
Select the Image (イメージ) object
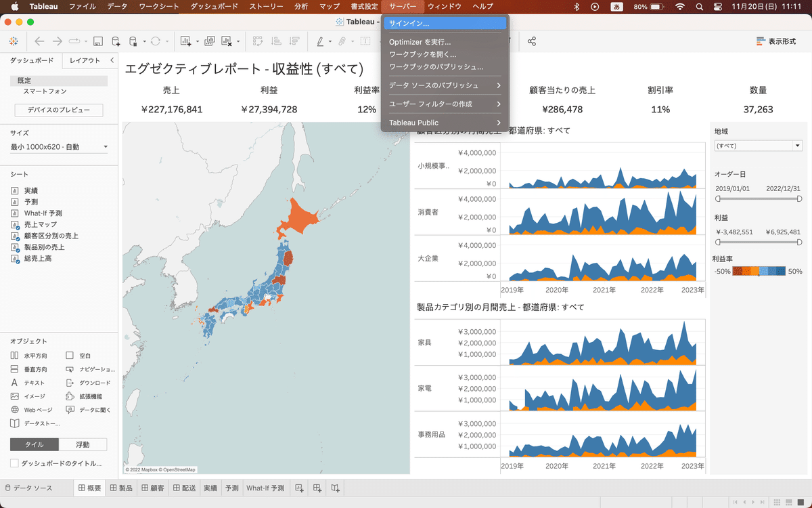tap(29, 396)
